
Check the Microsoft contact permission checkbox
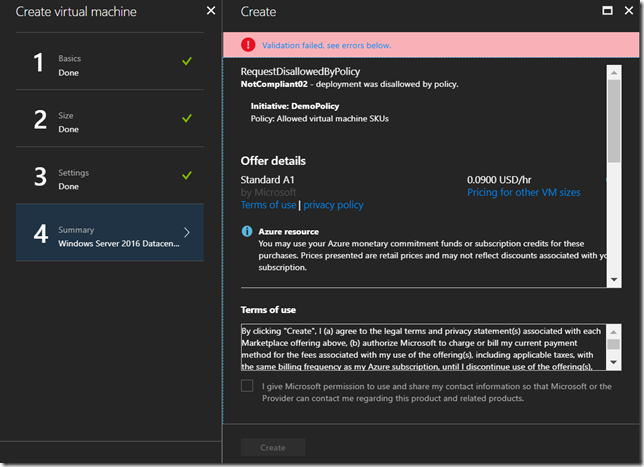tap(247, 386)
